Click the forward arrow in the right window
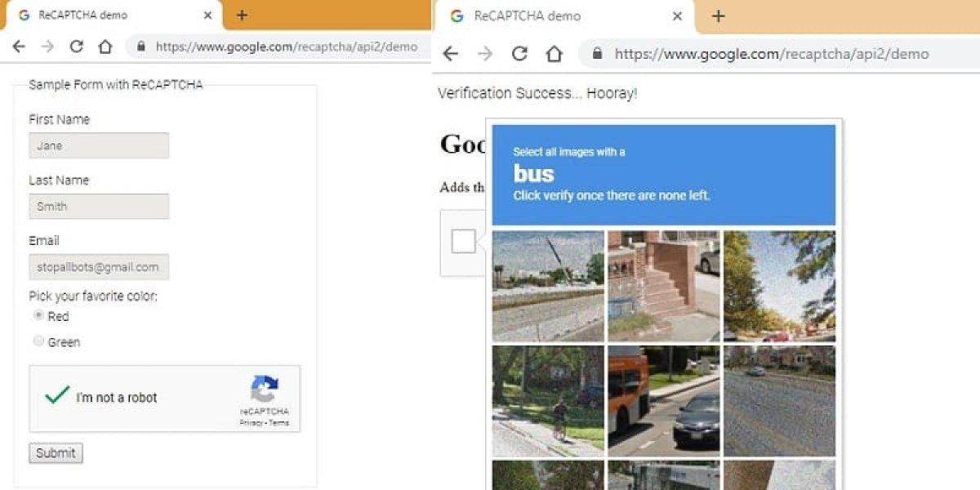The image size is (980, 490). pyautogui.click(x=485, y=54)
